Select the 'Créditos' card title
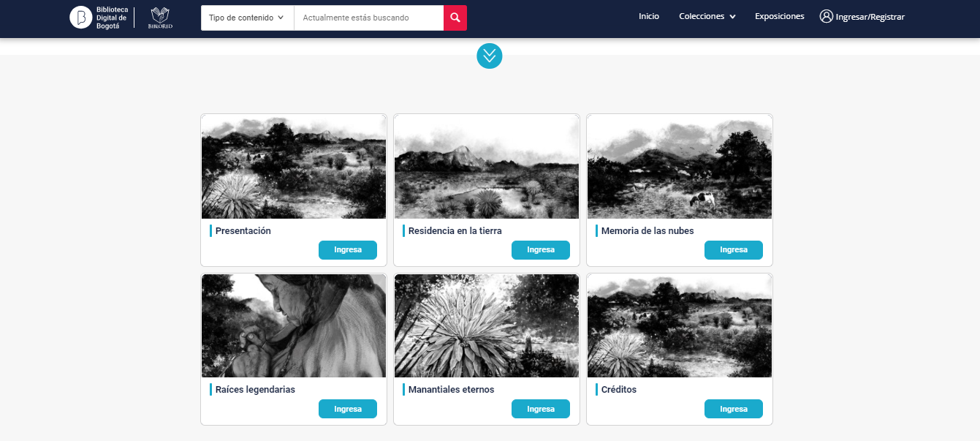 [619, 390]
